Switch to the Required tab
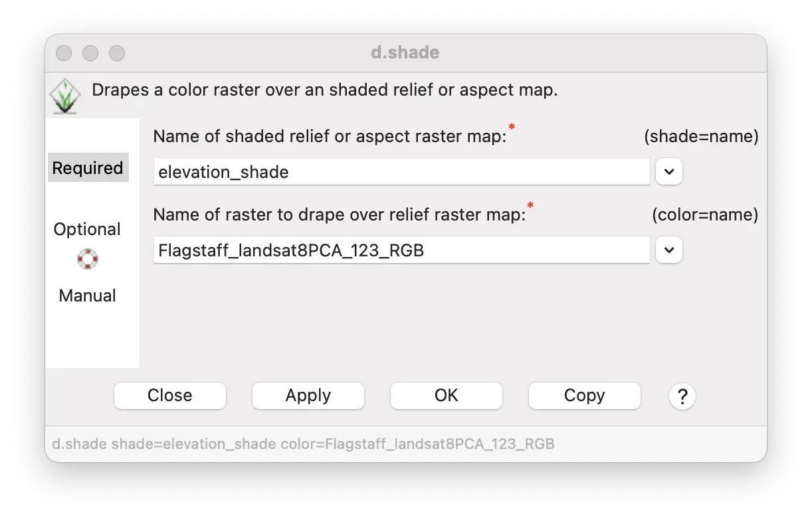The image size is (812, 518). (88, 168)
